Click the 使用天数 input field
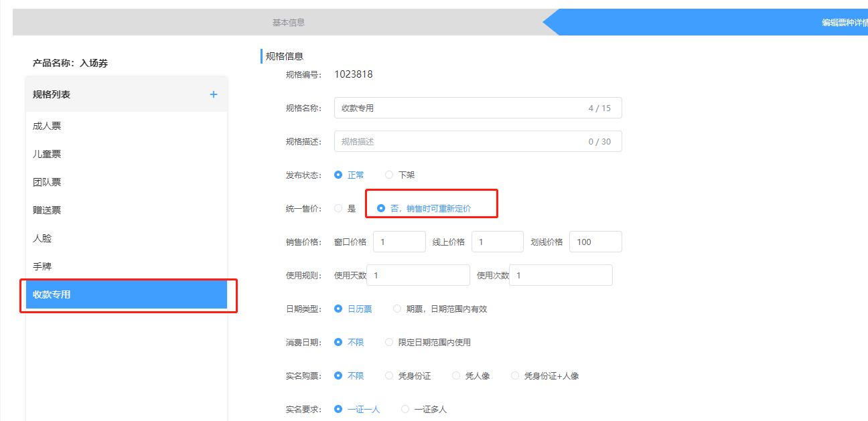The height and width of the screenshot is (421, 868). tap(419, 275)
